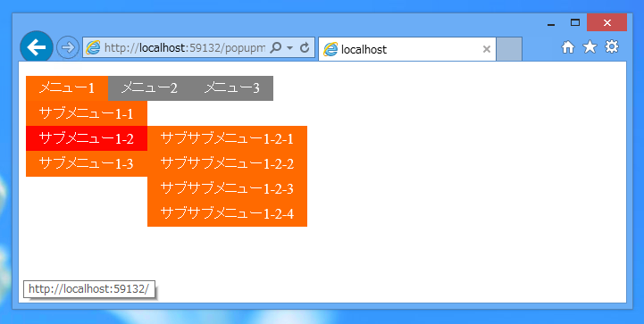Go back with the blue arrow button
The height and width of the screenshot is (324, 644).
point(37,47)
